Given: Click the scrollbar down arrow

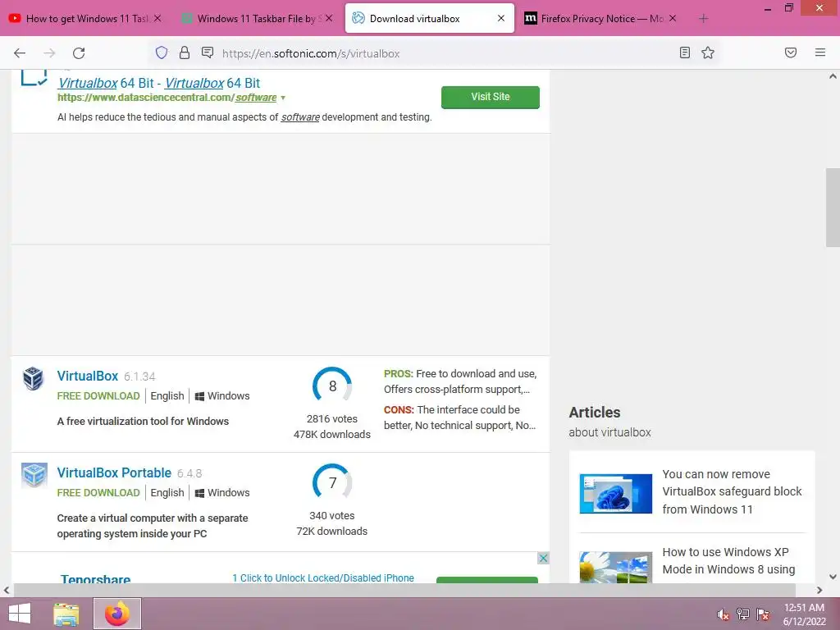Looking at the screenshot, I should (x=833, y=577).
